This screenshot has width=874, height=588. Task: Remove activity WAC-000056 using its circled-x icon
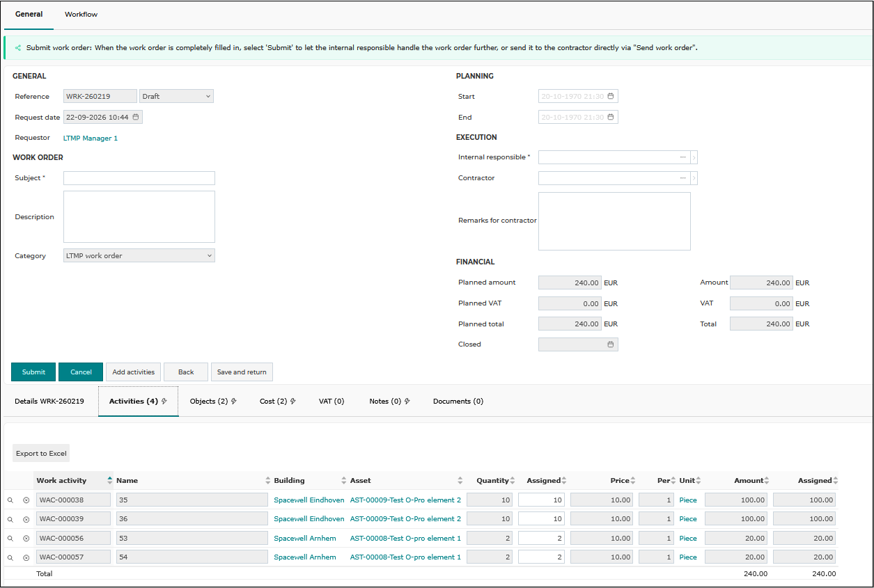(26, 539)
